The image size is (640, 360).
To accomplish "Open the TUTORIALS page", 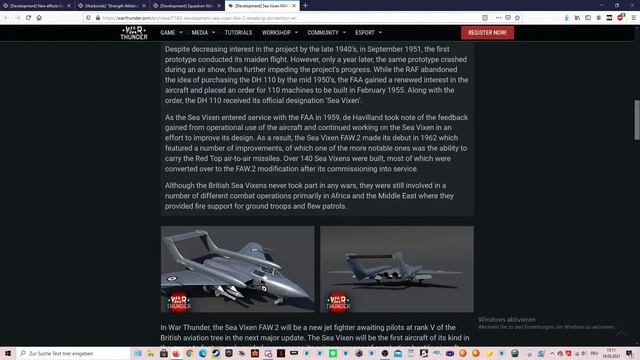I will click(238, 33).
